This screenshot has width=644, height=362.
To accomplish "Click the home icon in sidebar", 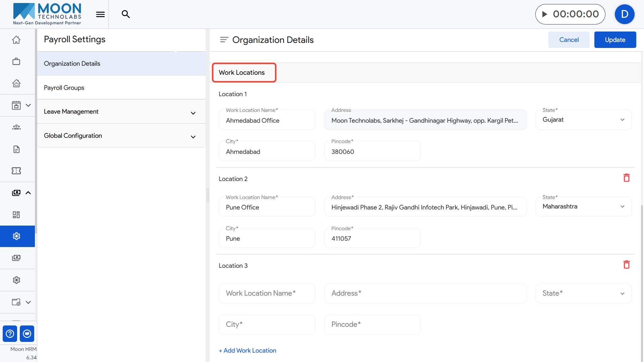I will coord(16,40).
